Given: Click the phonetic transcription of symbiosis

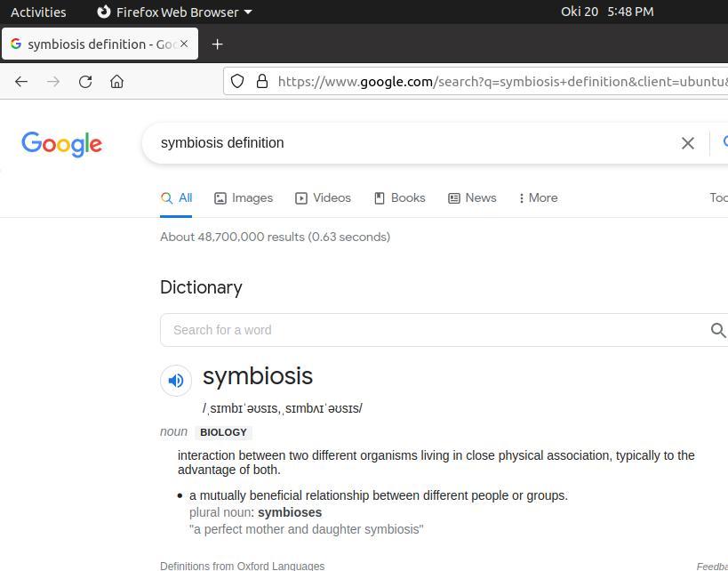Looking at the screenshot, I should [283, 408].
